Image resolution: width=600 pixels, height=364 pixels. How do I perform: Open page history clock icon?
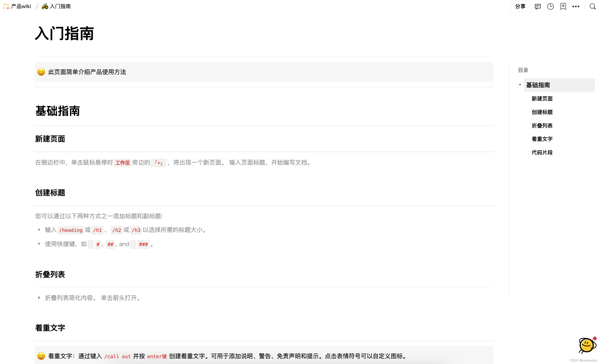(x=550, y=7)
